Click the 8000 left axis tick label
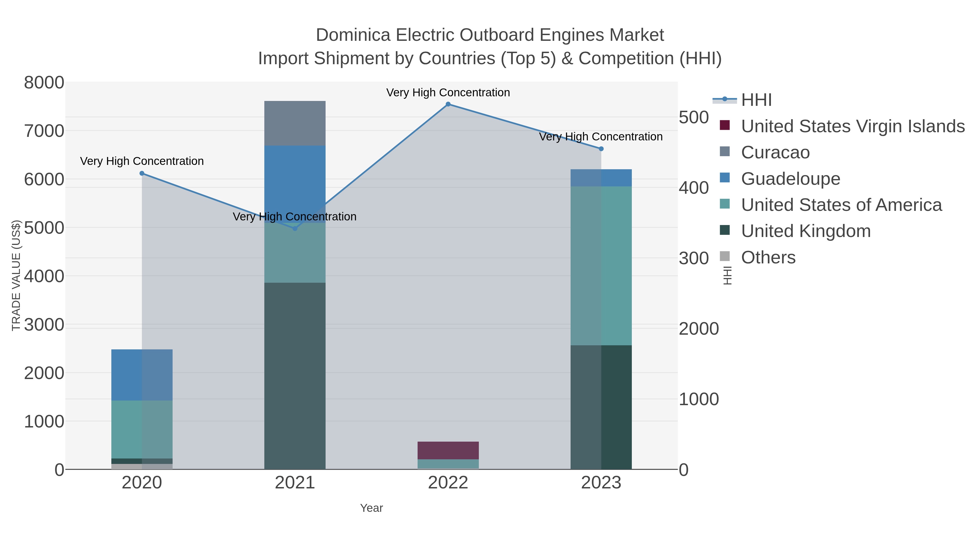The width and height of the screenshot is (980, 551). tap(44, 82)
